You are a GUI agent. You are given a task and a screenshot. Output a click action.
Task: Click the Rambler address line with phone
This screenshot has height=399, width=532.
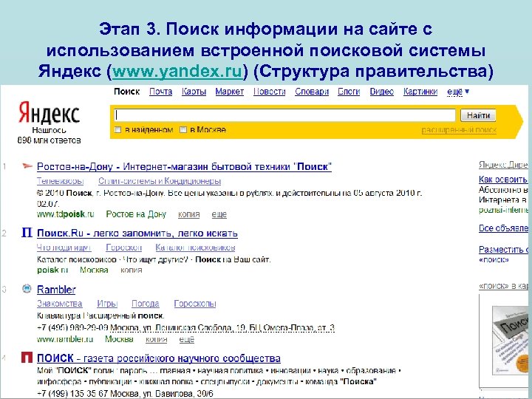(x=186, y=328)
